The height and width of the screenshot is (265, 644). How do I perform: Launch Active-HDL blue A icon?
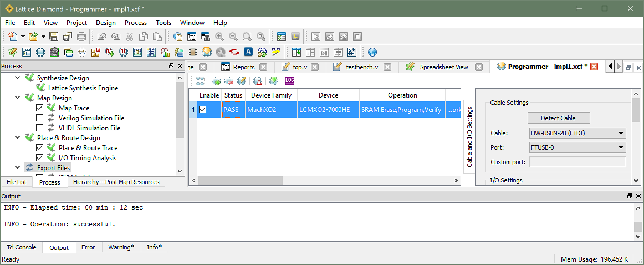tap(248, 52)
